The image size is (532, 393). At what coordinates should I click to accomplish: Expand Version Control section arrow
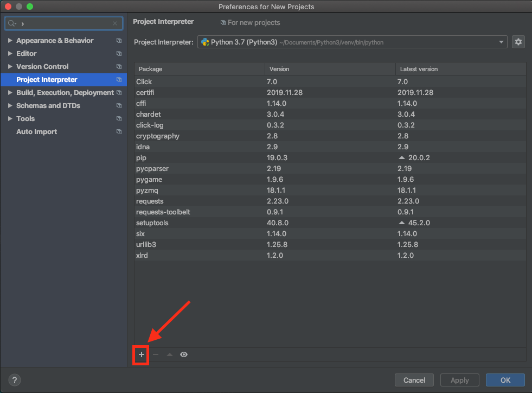tap(10, 67)
